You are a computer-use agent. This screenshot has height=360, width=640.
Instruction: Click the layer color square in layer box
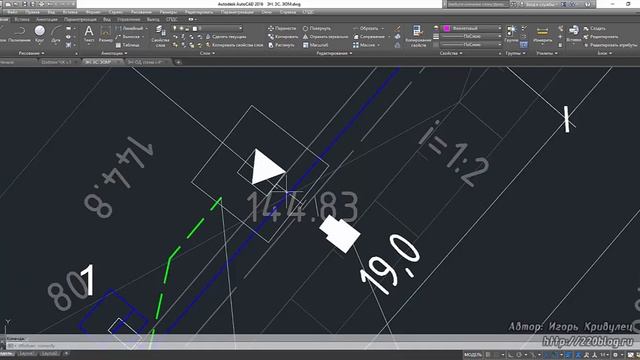194,29
